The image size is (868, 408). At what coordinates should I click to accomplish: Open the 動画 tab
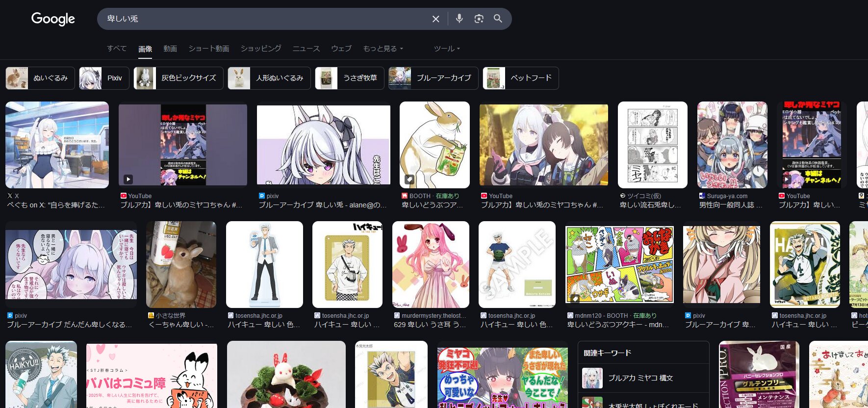[170, 48]
